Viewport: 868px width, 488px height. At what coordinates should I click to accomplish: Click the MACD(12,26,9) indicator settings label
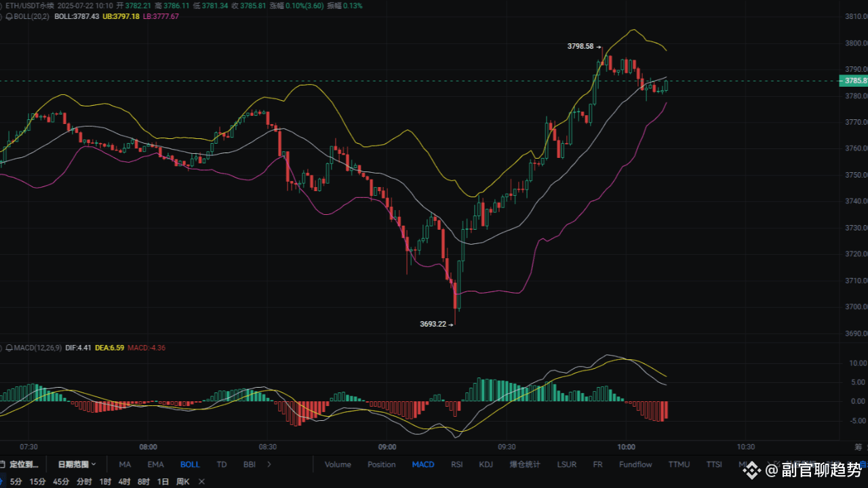[x=38, y=348]
